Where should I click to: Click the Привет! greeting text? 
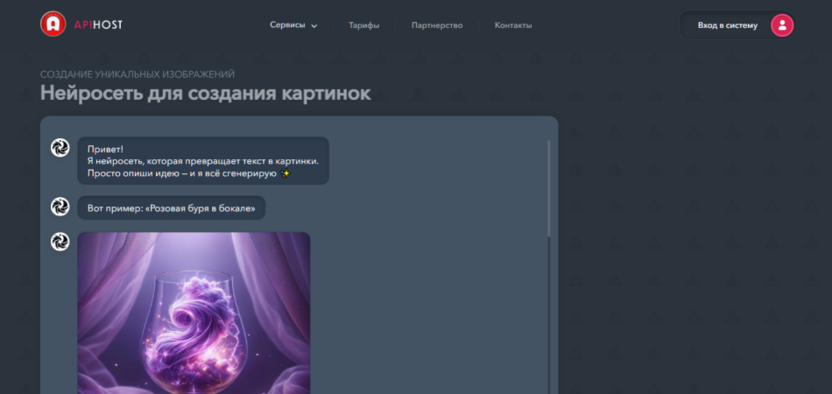105,149
